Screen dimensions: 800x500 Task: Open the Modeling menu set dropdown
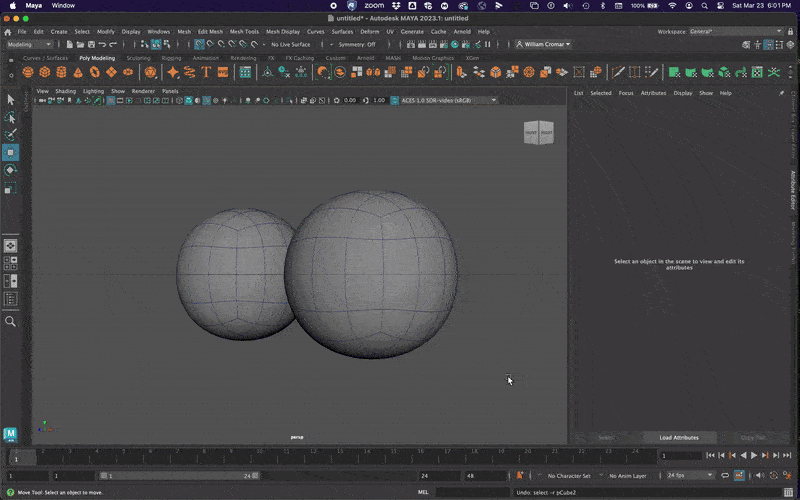click(31, 44)
